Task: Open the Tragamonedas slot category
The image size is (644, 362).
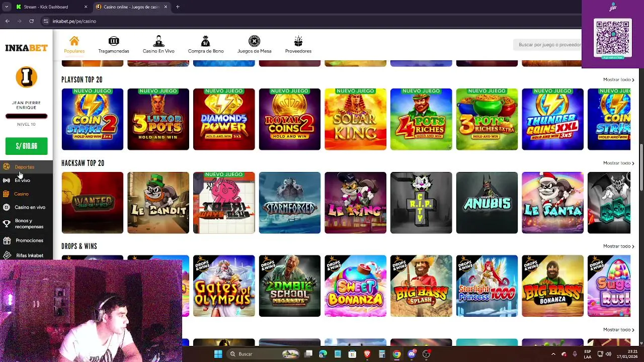Action: tap(114, 45)
